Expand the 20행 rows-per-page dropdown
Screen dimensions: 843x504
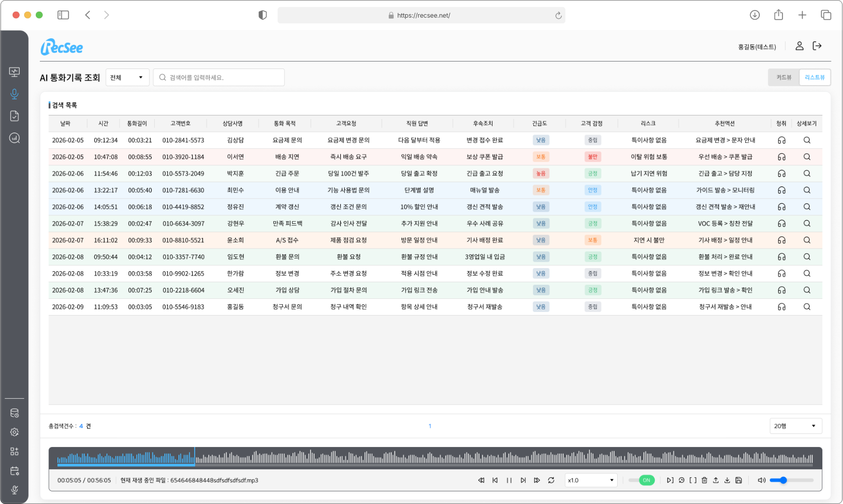(x=796, y=426)
